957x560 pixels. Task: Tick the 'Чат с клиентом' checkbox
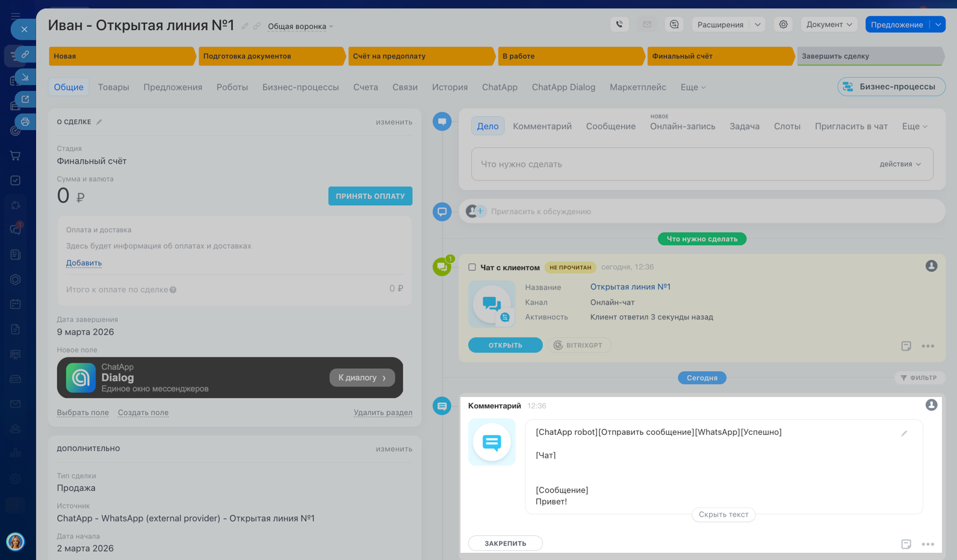coord(472,267)
